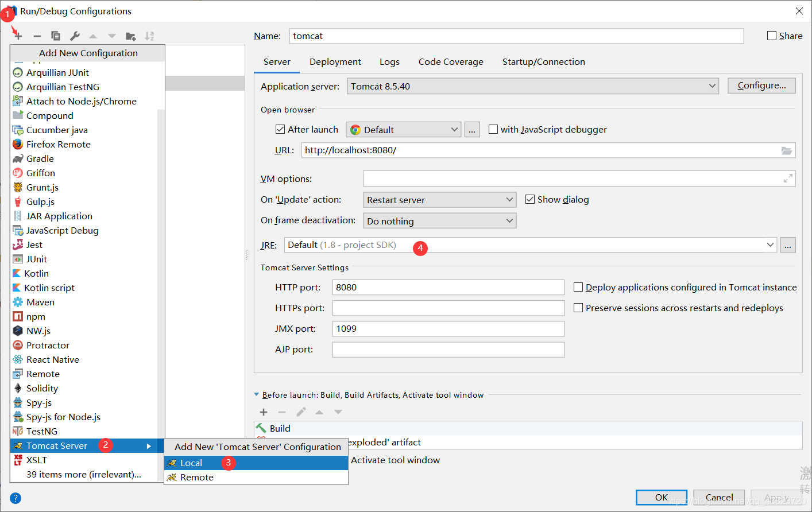This screenshot has width=812, height=512.
Task: Collapse the Before launch section triangle
Action: coord(257,395)
